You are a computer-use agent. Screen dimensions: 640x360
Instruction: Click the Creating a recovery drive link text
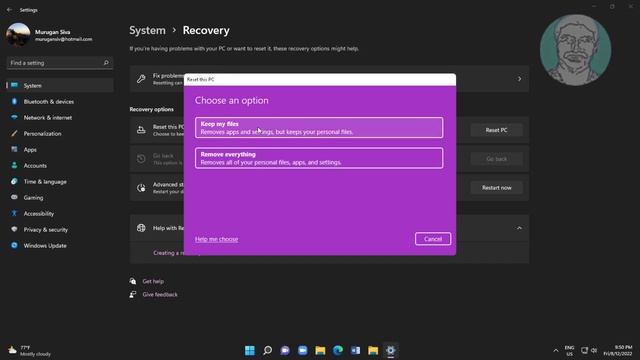pyautogui.click(x=169, y=253)
